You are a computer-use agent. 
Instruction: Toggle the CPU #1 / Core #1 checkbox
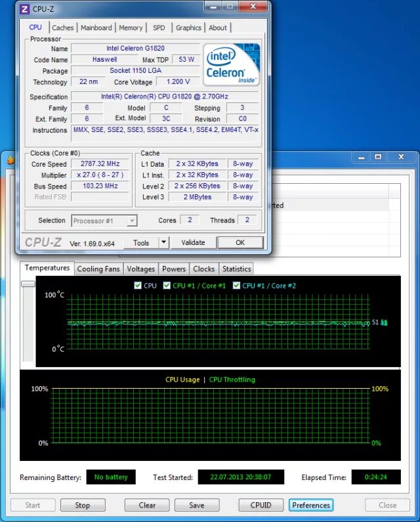click(x=167, y=286)
